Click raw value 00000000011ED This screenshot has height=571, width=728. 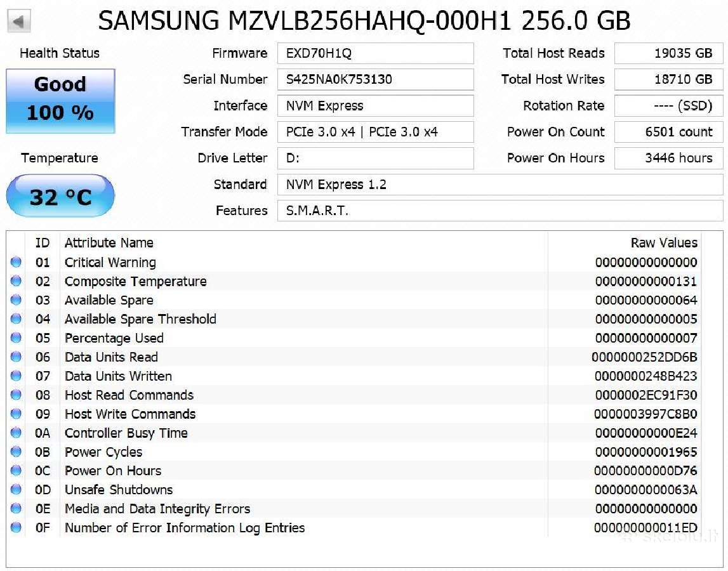click(x=646, y=528)
